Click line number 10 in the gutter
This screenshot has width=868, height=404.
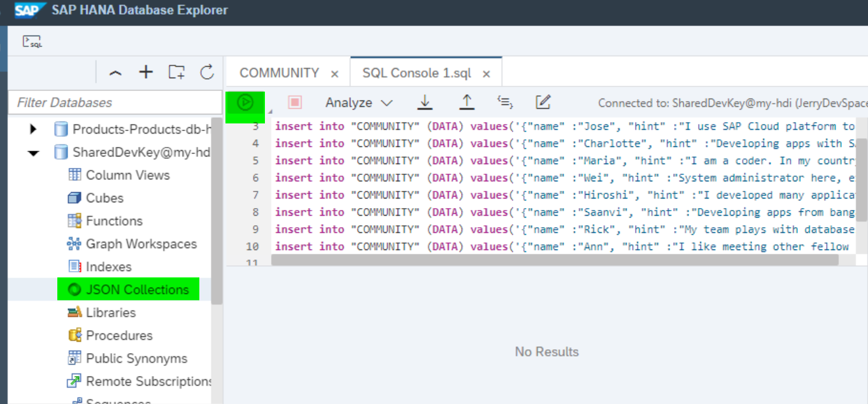pyautogui.click(x=252, y=246)
